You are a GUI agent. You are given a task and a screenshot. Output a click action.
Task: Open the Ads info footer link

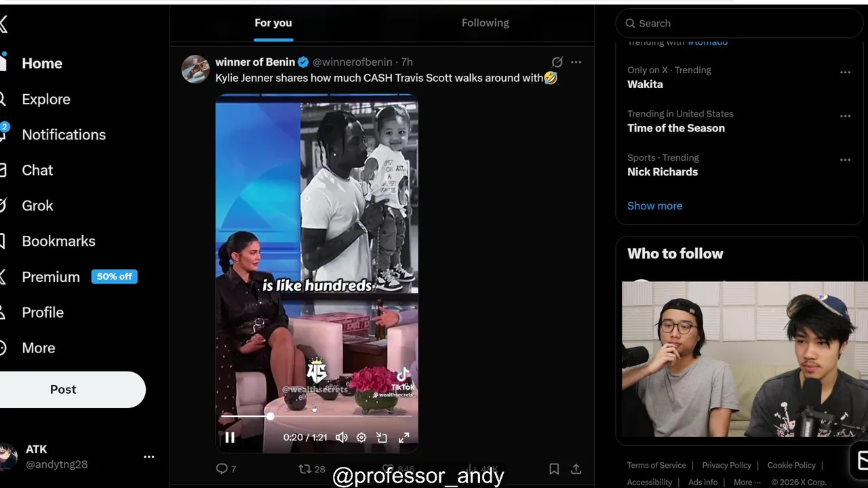703,482
